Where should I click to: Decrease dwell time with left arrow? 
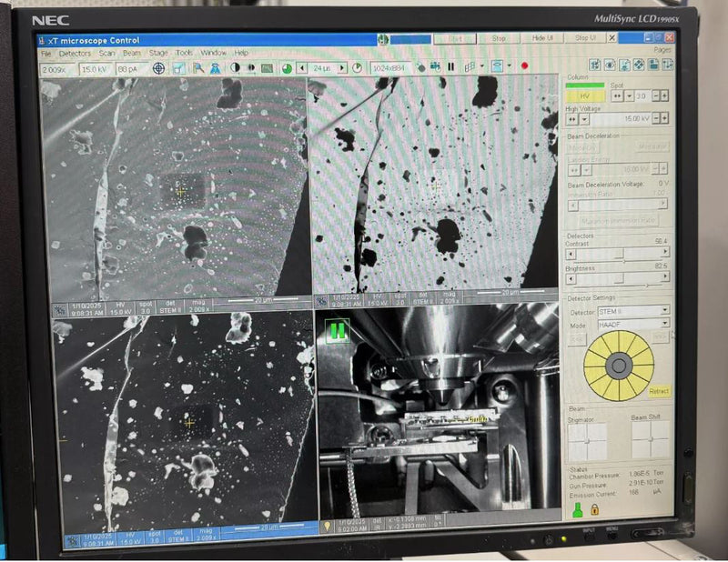[302, 68]
